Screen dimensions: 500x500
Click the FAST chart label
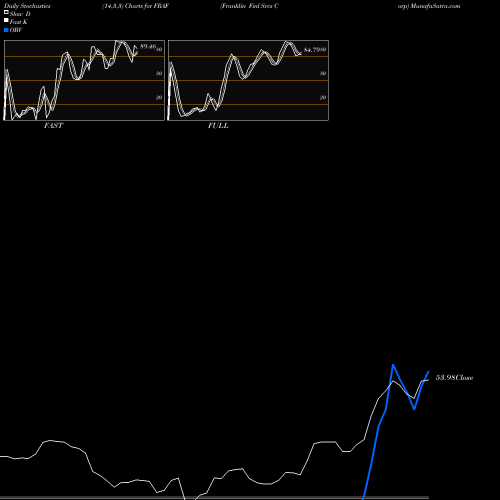[53, 126]
